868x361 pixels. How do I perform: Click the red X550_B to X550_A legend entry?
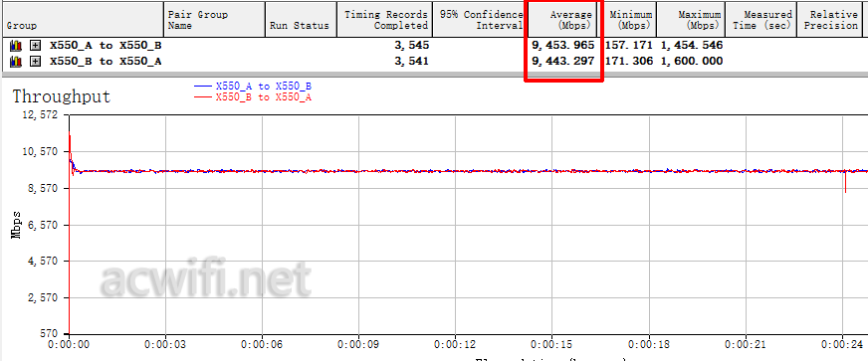click(253, 96)
